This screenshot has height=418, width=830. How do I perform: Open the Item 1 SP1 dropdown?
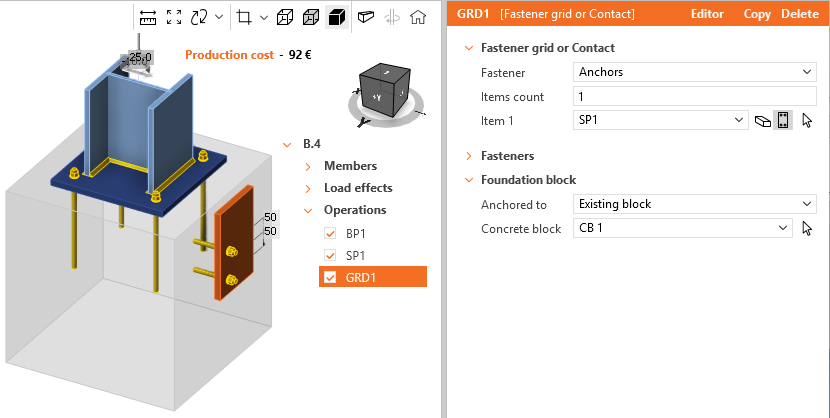coord(661,120)
